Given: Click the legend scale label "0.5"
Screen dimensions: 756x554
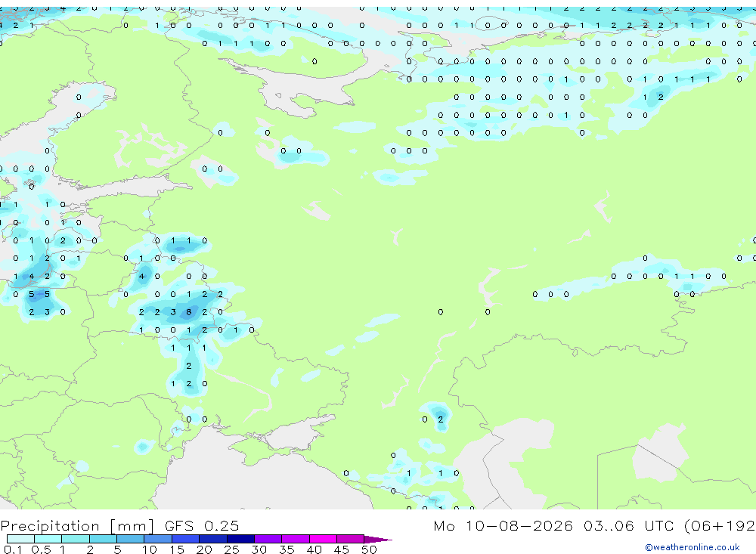Looking at the screenshot, I should pos(41,549).
